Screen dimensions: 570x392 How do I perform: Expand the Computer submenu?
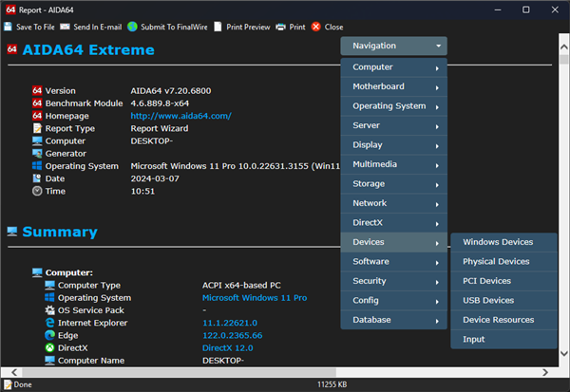pyautogui.click(x=393, y=67)
